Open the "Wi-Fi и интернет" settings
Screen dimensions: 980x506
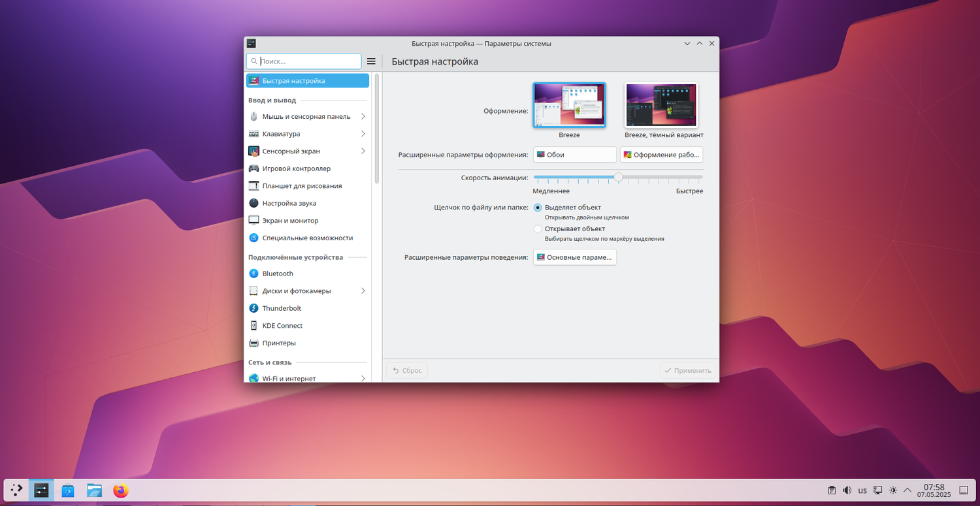[x=308, y=378]
